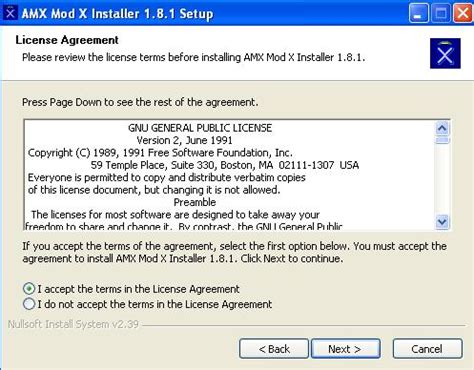This screenshot has width=474, height=370.
Task: Click "Press Page Down" instruction text
Action: pos(140,102)
